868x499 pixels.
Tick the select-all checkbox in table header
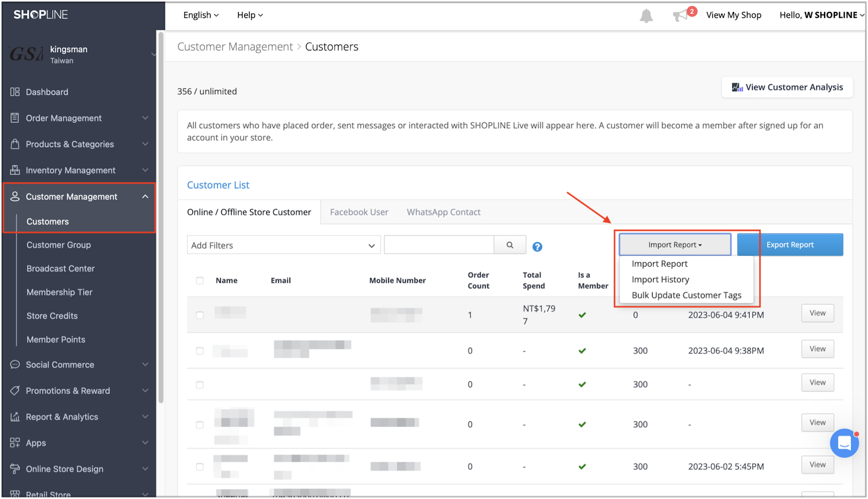tap(200, 281)
